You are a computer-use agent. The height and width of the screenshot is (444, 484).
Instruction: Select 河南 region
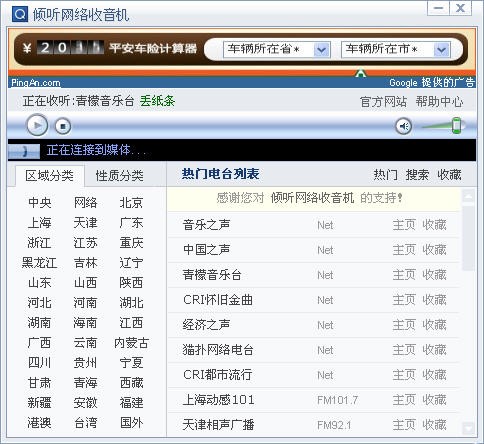pyautogui.click(x=85, y=303)
